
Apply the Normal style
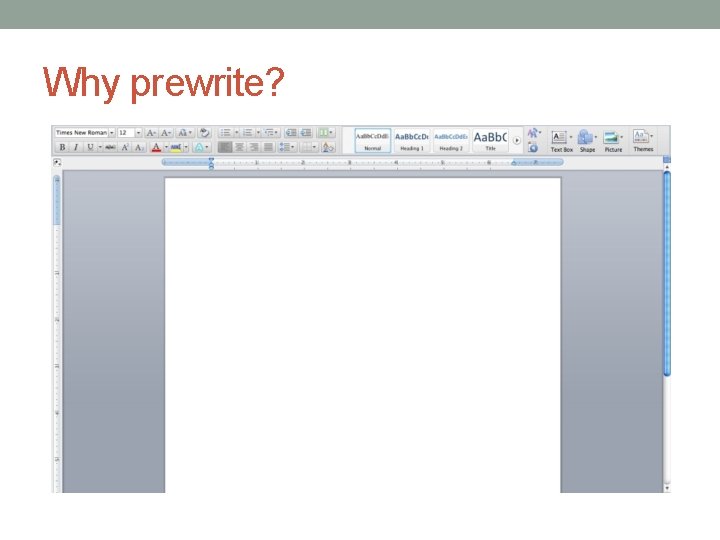[x=372, y=141]
